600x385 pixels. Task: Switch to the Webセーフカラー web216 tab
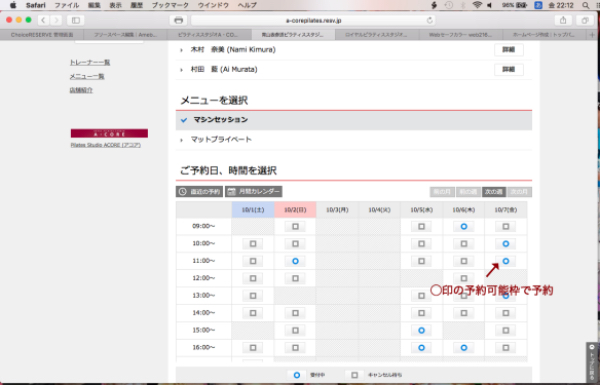pyautogui.click(x=460, y=35)
